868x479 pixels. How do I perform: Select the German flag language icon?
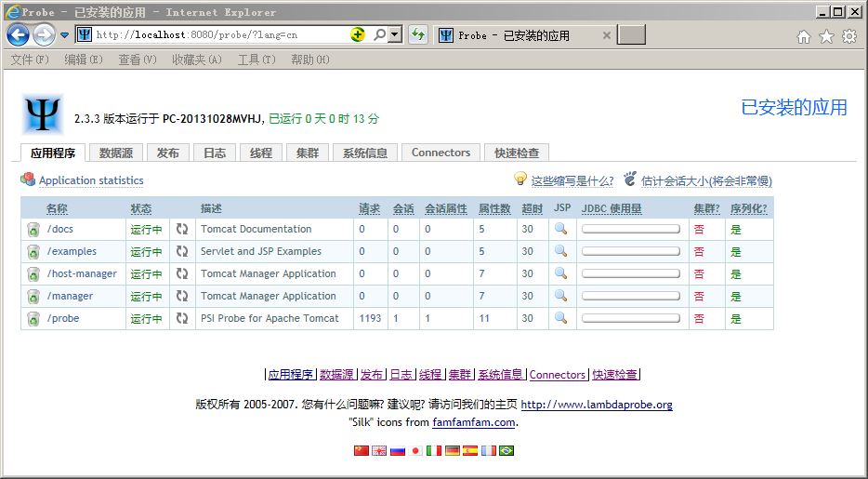coord(452,450)
